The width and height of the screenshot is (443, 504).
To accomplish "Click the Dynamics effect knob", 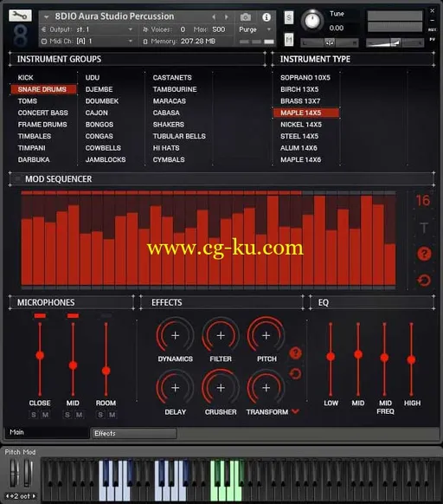I will point(175,336).
